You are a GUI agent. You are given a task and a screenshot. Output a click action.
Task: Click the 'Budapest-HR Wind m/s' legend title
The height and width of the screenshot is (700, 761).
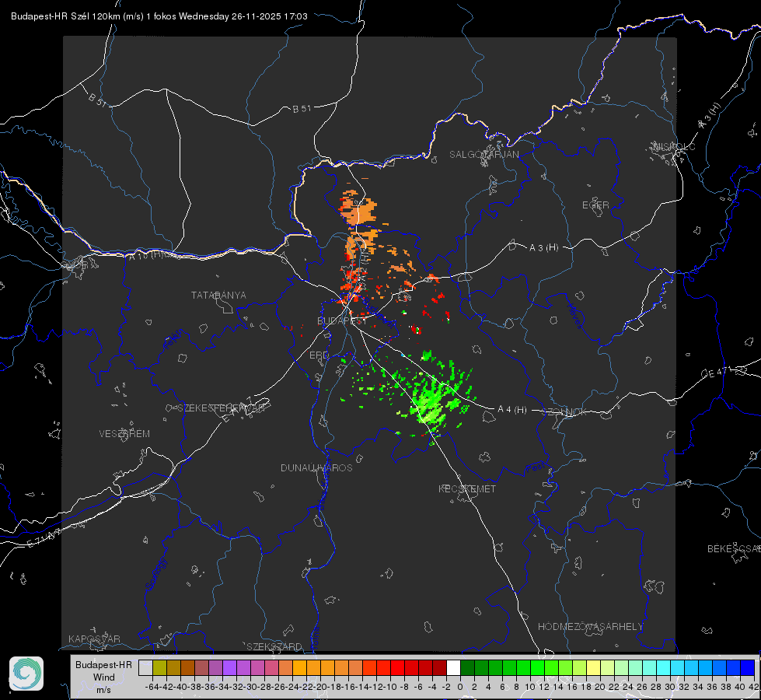pyautogui.click(x=103, y=677)
